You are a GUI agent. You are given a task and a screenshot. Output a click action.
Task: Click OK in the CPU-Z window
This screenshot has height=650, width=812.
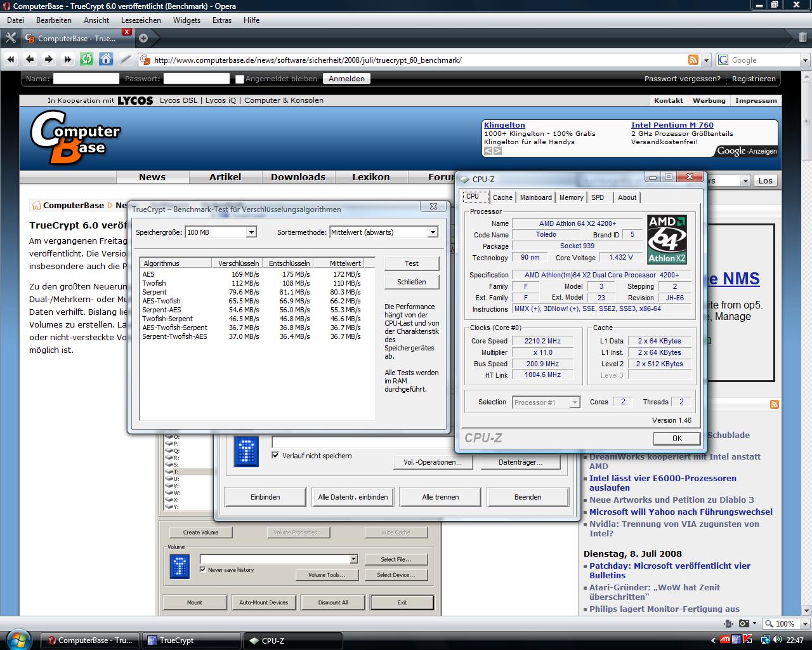click(677, 439)
